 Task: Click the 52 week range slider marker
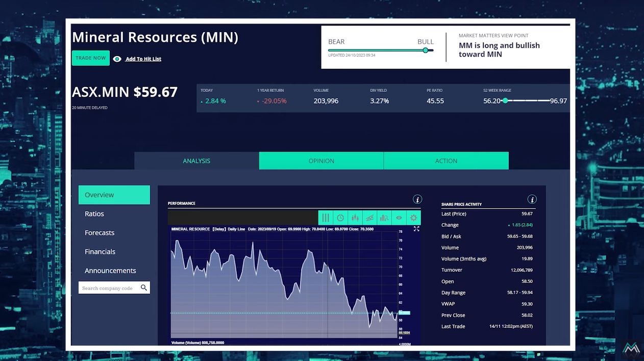click(505, 101)
